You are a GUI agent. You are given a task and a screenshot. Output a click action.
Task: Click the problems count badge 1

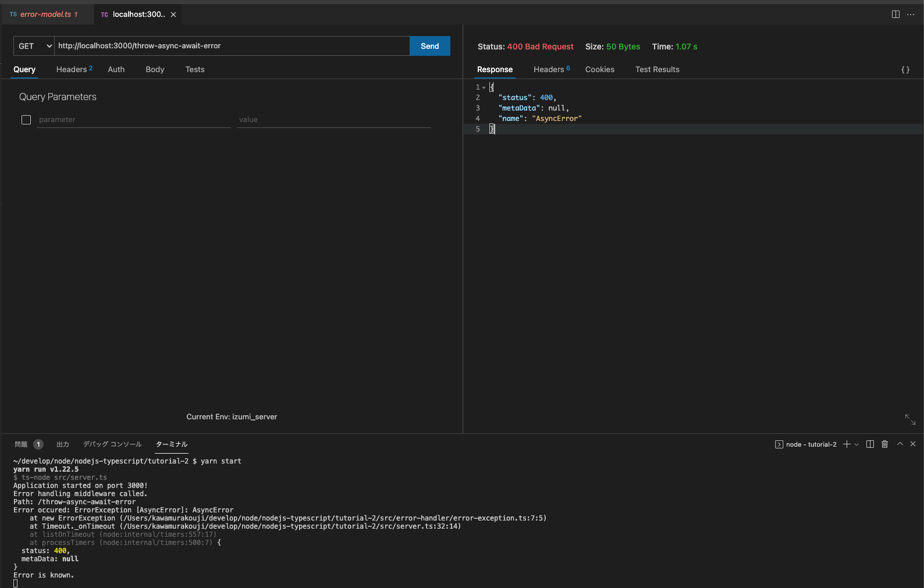pos(38,444)
